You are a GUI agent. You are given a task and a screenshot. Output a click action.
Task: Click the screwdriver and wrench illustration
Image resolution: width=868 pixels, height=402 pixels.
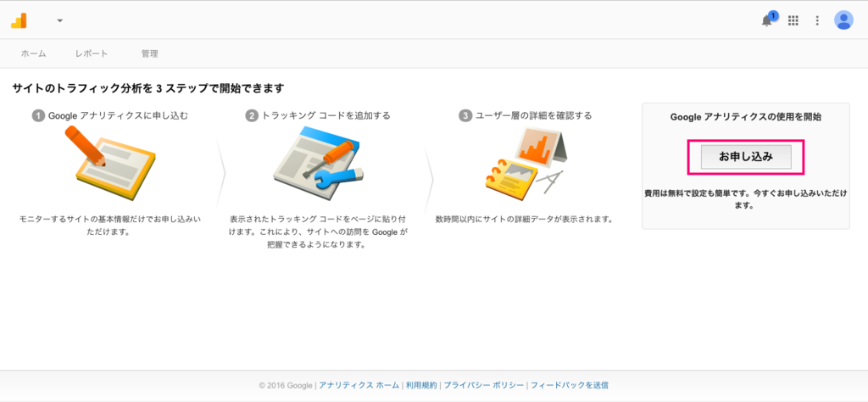pos(319,162)
